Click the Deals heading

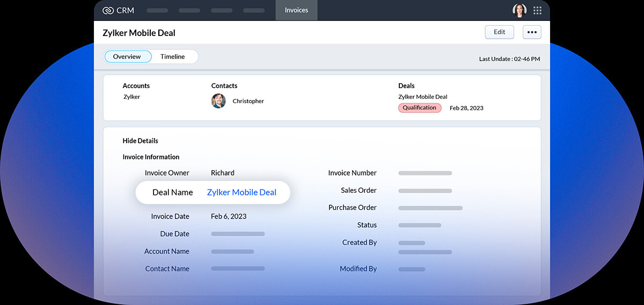pos(406,86)
